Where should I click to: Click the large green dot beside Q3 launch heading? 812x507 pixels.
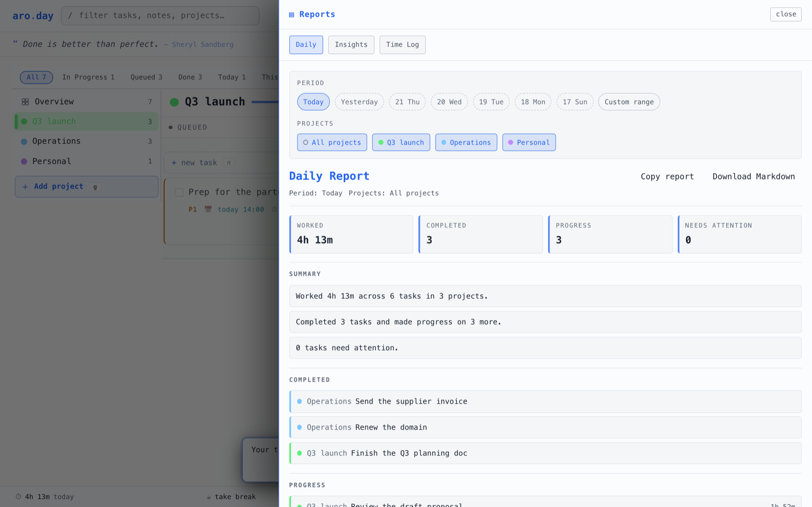(x=174, y=102)
